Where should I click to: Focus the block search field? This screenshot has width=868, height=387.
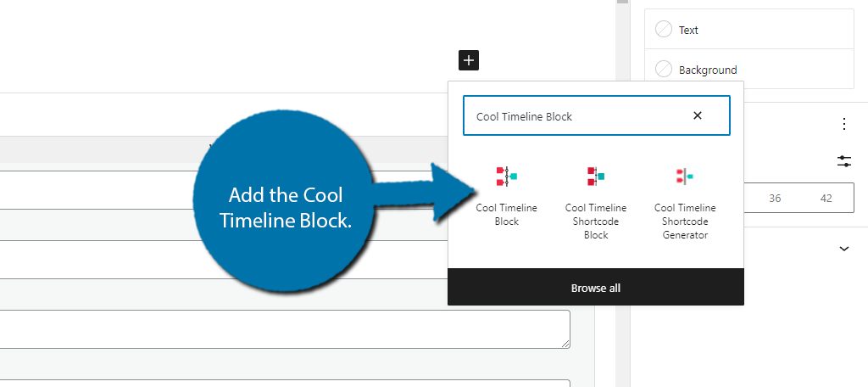coord(576,116)
